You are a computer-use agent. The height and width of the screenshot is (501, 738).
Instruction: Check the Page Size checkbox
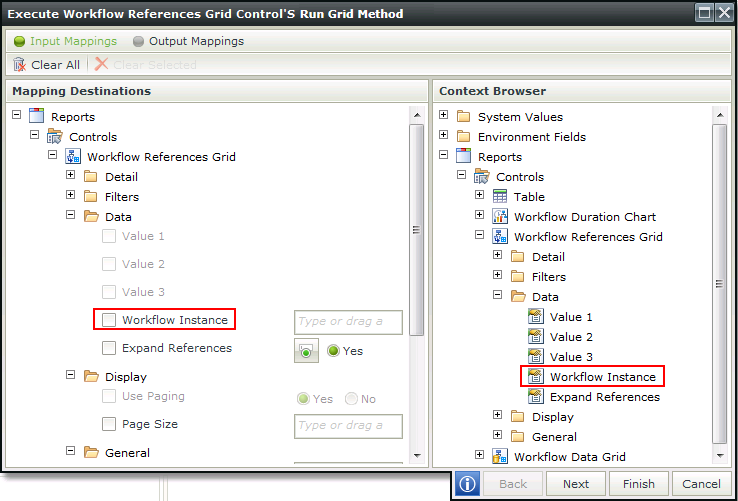(109, 424)
